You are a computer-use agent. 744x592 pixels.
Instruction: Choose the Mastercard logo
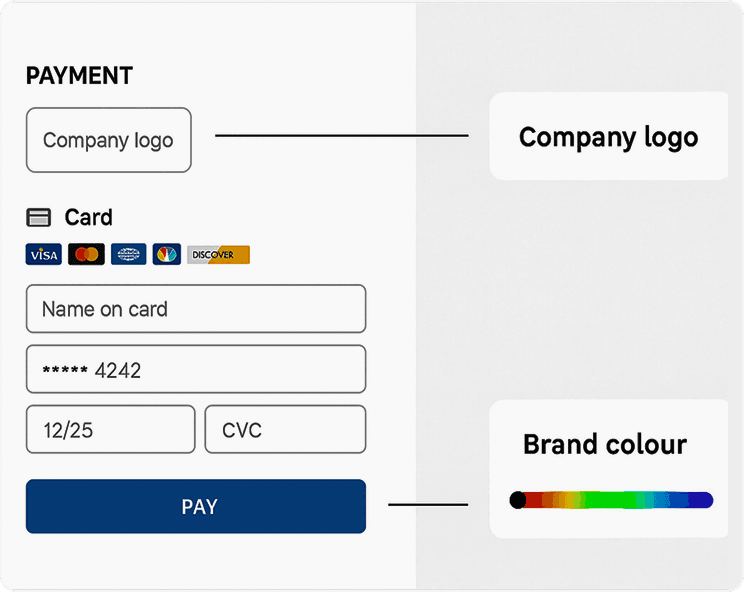pos(87,255)
